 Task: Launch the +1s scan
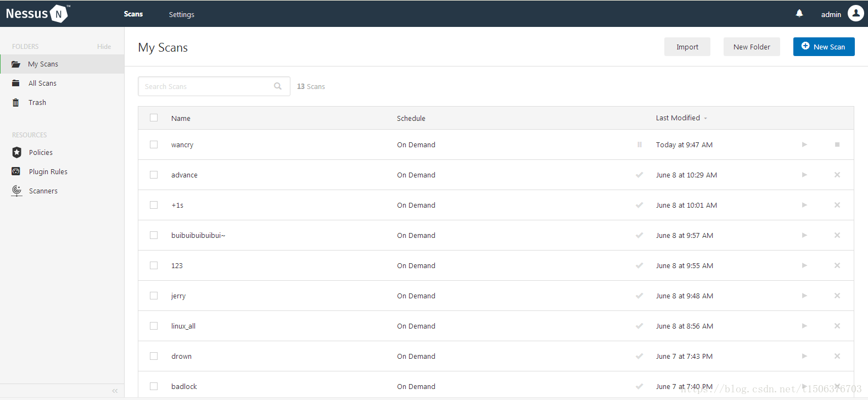804,205
